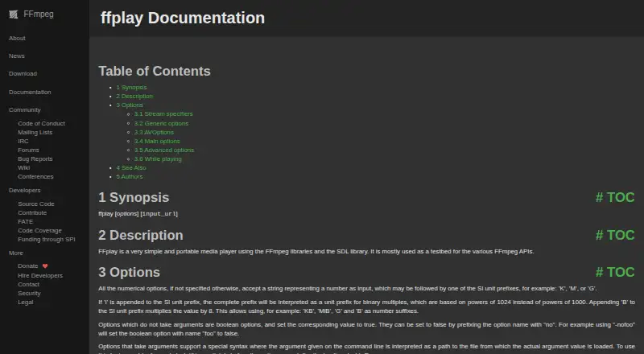Open Funding through SPI link
644x354 pixels.
[47, 240]
